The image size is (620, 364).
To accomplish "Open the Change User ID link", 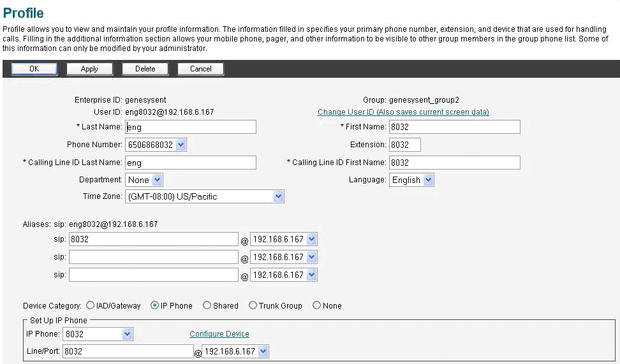I will tap(403, 112).
